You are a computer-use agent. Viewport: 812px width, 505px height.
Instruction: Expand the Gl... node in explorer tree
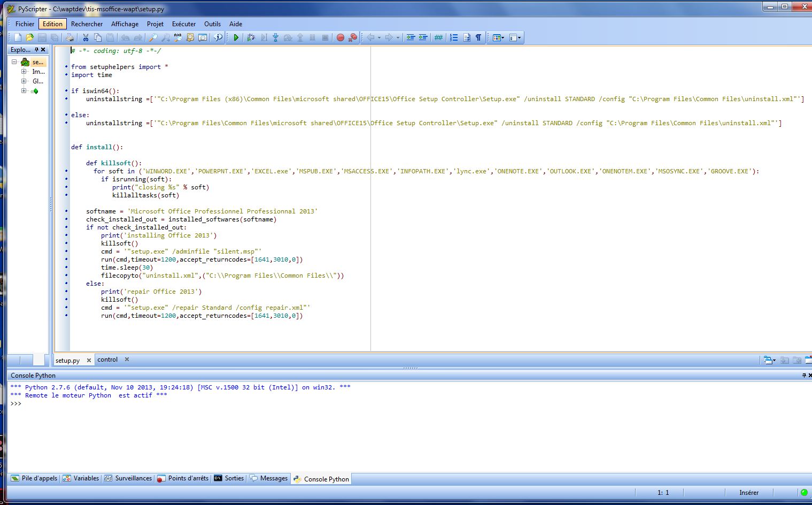point(24,81)
